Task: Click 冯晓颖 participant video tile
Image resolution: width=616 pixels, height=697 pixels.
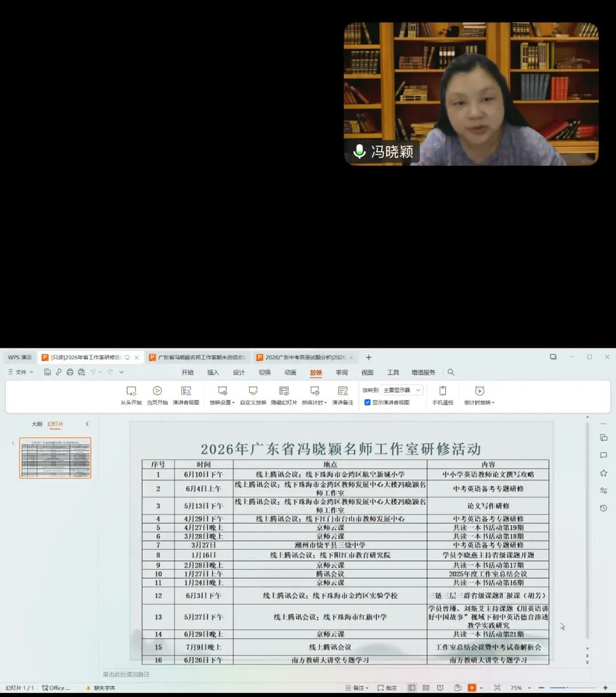Action: [471, 94]
